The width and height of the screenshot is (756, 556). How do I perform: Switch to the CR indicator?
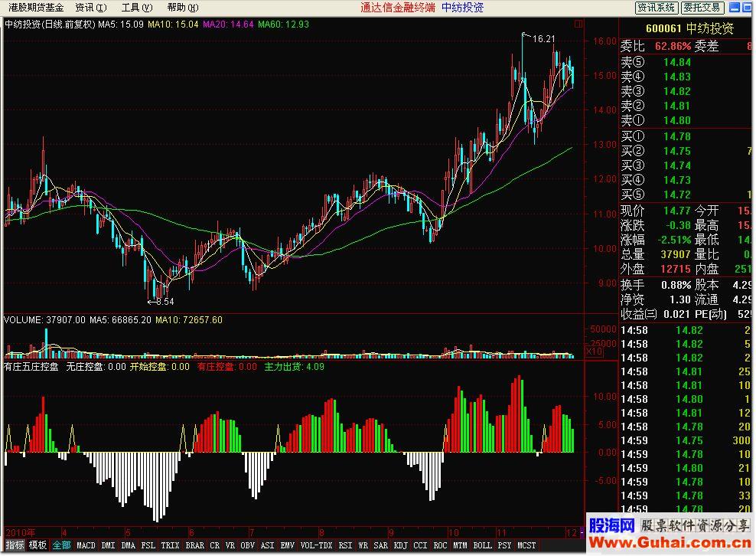click(214, 545)
